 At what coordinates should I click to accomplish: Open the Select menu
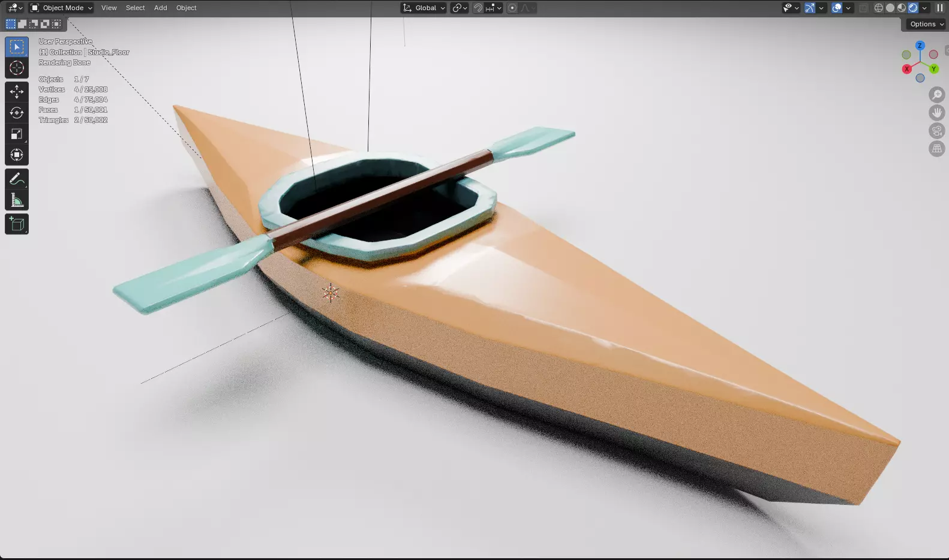[x=136, y=8]
